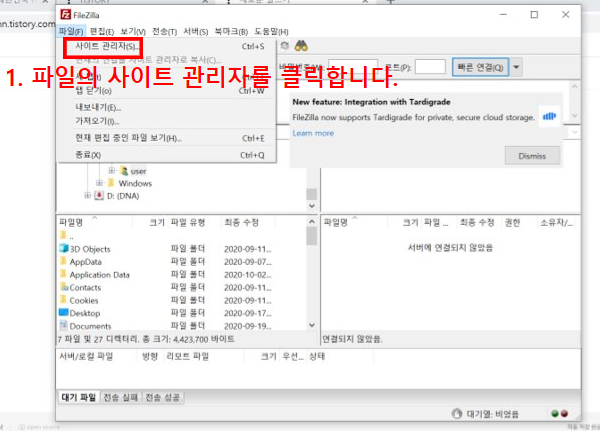Click the queue status icon beside 대기열
Viewport: 600px width, 431px height.
tap(457, 414)
